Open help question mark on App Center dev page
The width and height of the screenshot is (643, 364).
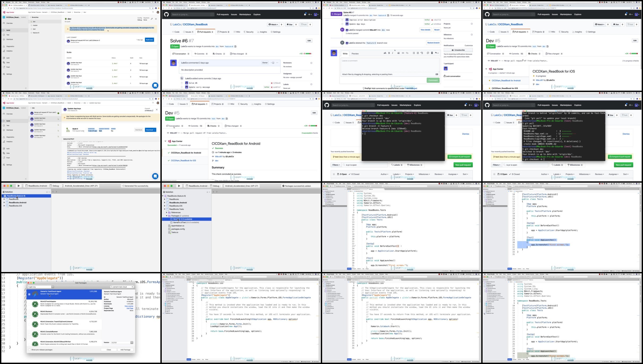(153, 12)
